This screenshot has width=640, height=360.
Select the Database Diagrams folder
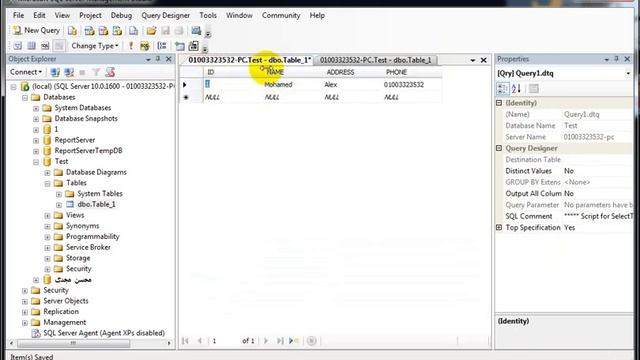[96, 172]
